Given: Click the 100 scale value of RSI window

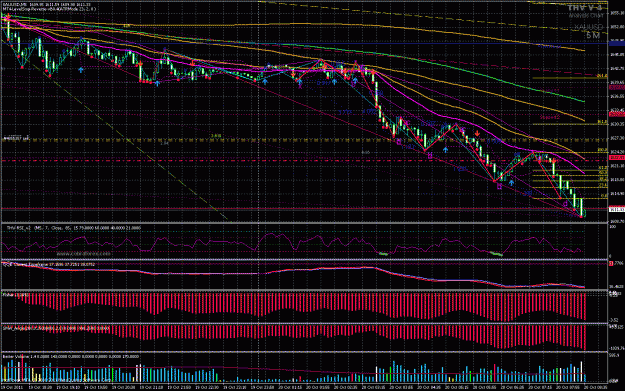Looking at the screenshot, I should coord(613,226).
